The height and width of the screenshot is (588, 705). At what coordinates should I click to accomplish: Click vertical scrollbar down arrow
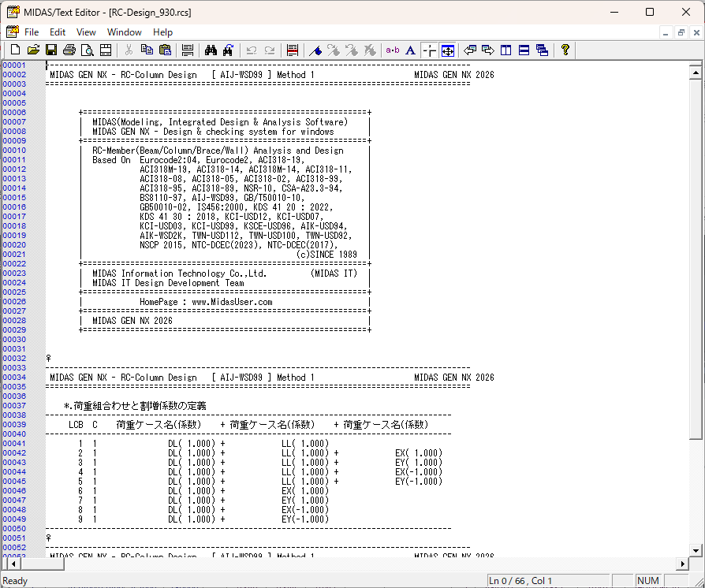pyautogui.click(x=696, y=550)
